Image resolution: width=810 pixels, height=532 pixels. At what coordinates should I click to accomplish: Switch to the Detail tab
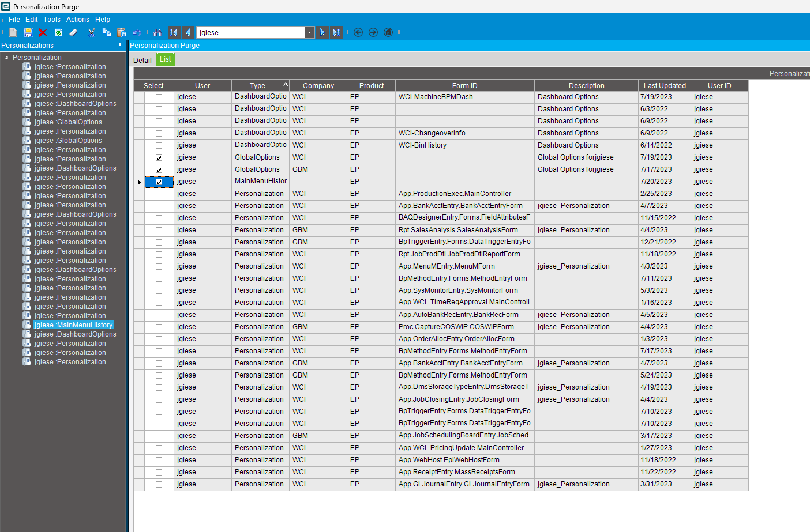tap(142, 60)
